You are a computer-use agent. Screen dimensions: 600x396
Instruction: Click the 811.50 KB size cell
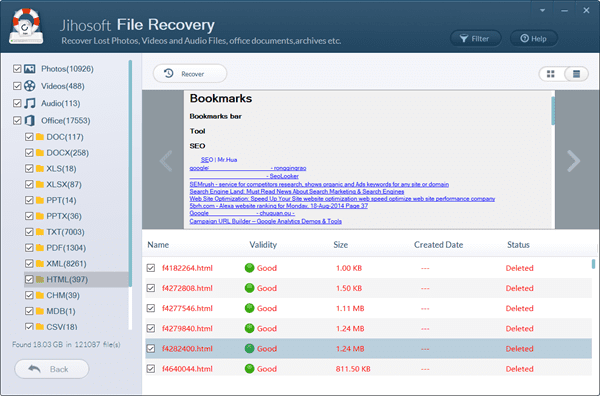[353, 369]
